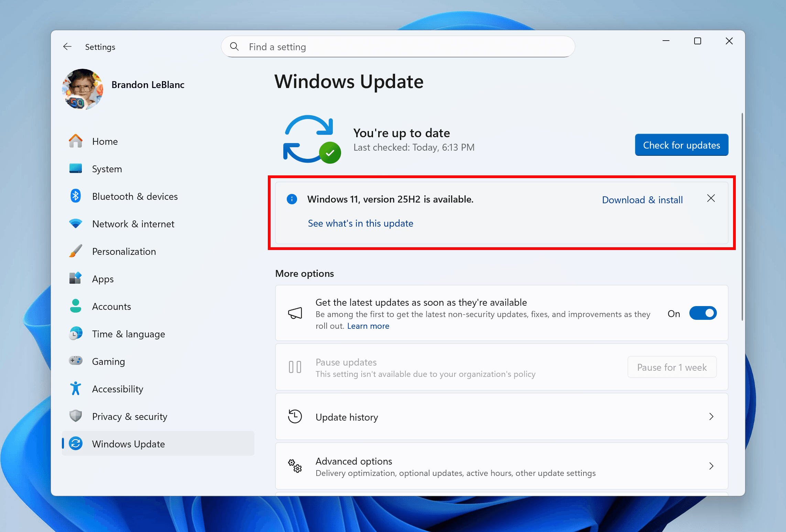Screen dimensions: 786x532
Task: Click the Find a setting search box
Action: tap(397, 46)
